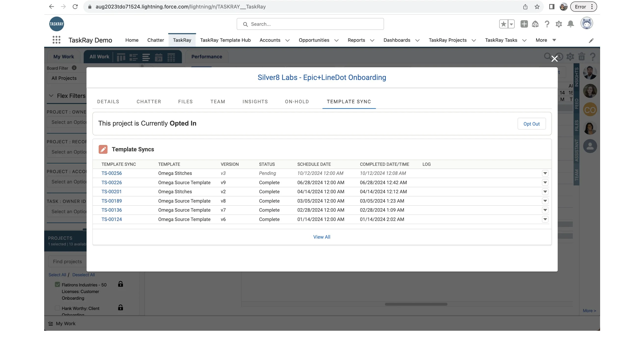Close the project detail modal
This screenshot has width=644, height=362.
pyautogui.click(x=554, y=59)
